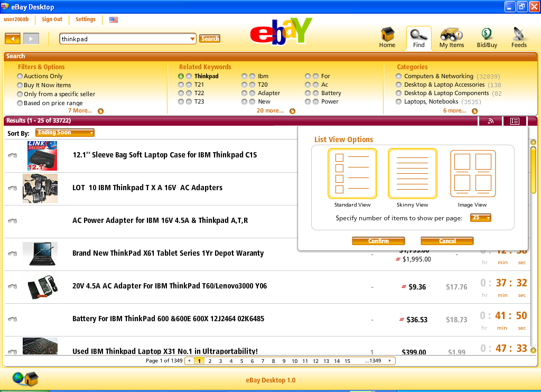Switch to the Find tab
The height and width of the screenshot is (392, 541).
point(418,38)
